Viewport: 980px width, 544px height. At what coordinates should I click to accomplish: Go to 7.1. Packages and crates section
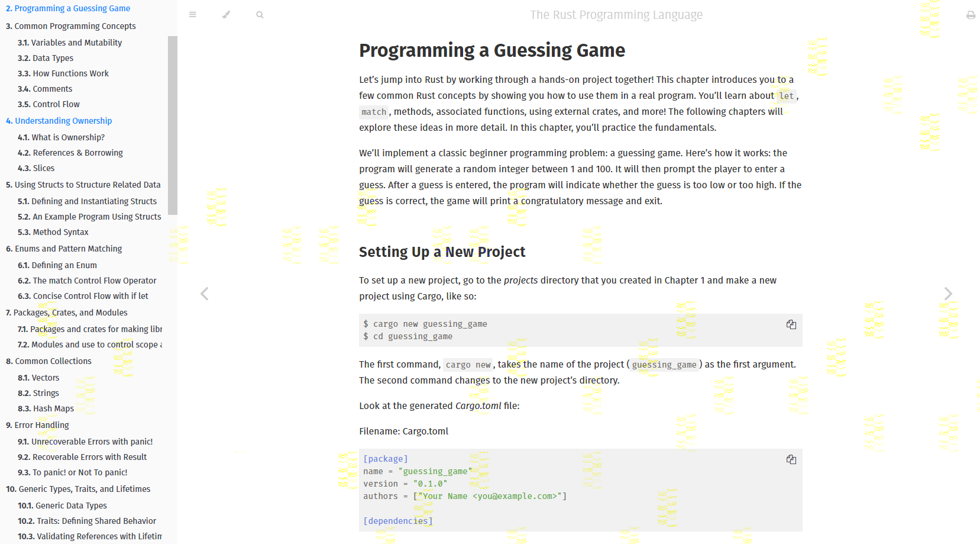(x=90, y=329)
